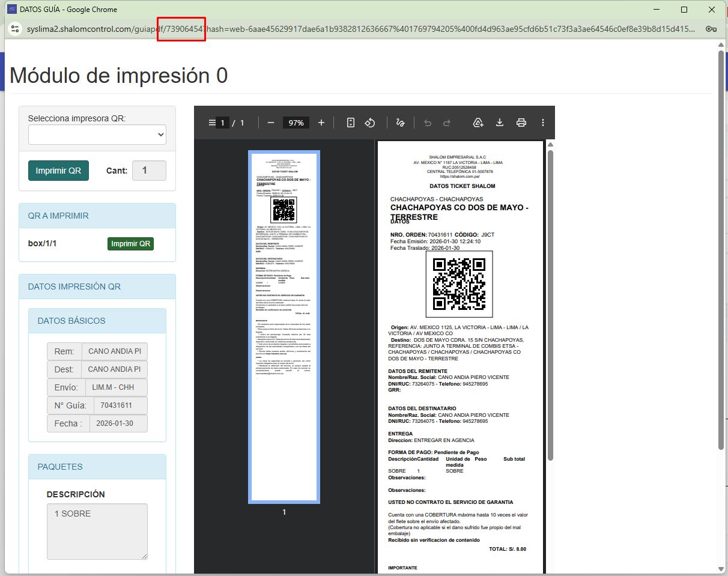This screenshot has height=576, width=728.
Task: Rotate the PDF counterclockwise
Action: [x=370, y=123]
